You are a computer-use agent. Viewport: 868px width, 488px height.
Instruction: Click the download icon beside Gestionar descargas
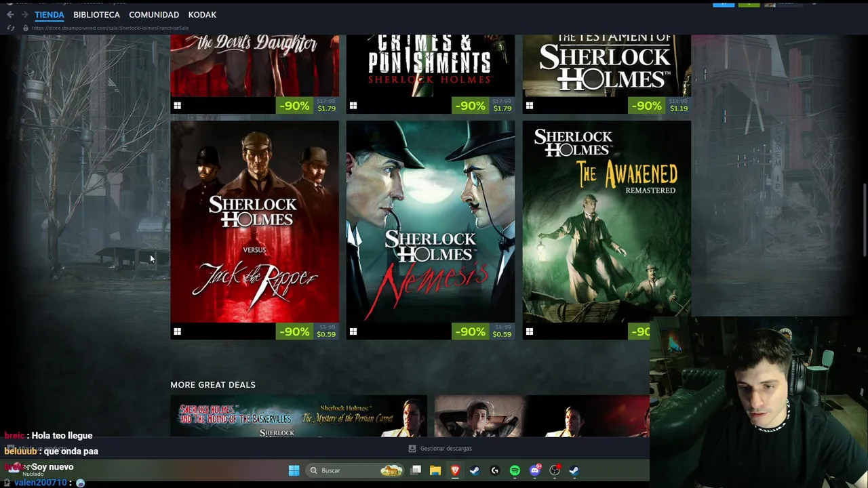(x=412, y=449)
